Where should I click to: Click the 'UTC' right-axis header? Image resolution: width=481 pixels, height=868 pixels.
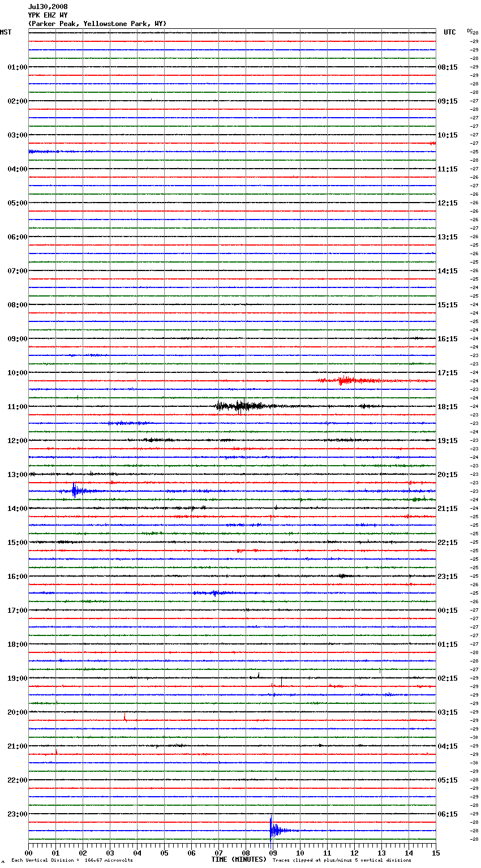click(450, 32)
